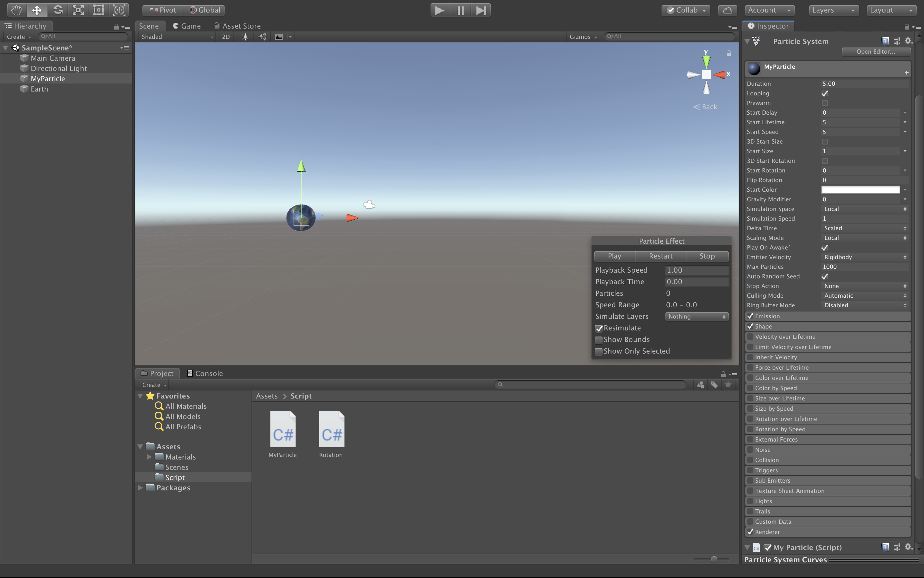Step forward one frame

point(481,10)
